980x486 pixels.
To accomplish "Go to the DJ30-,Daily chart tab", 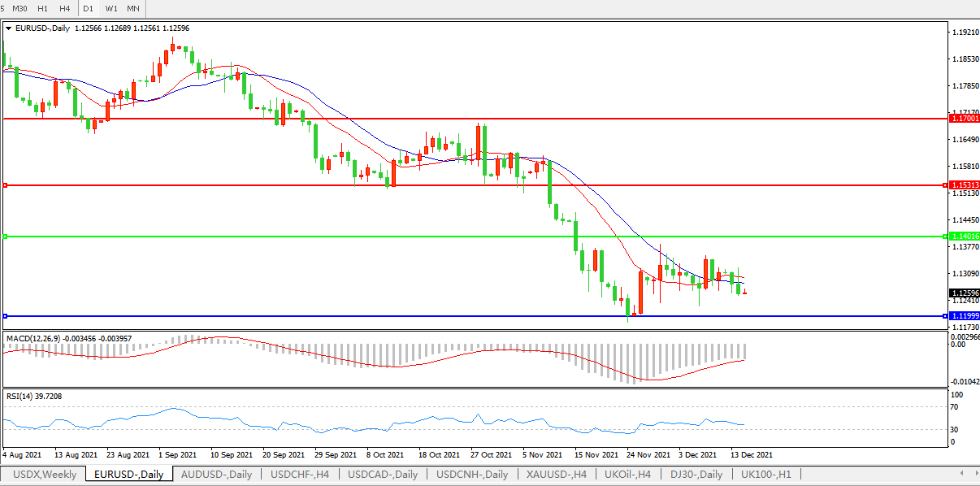I will [x=696, y=475].
